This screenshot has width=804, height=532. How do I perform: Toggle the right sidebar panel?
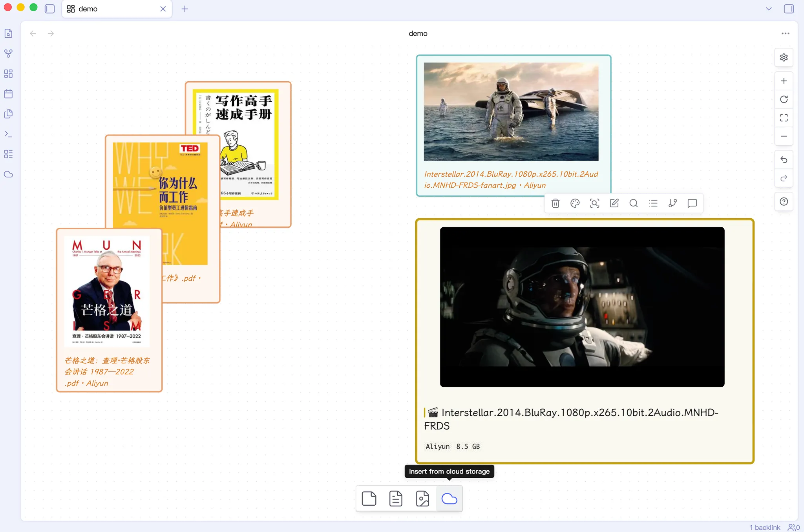(789, 9)
